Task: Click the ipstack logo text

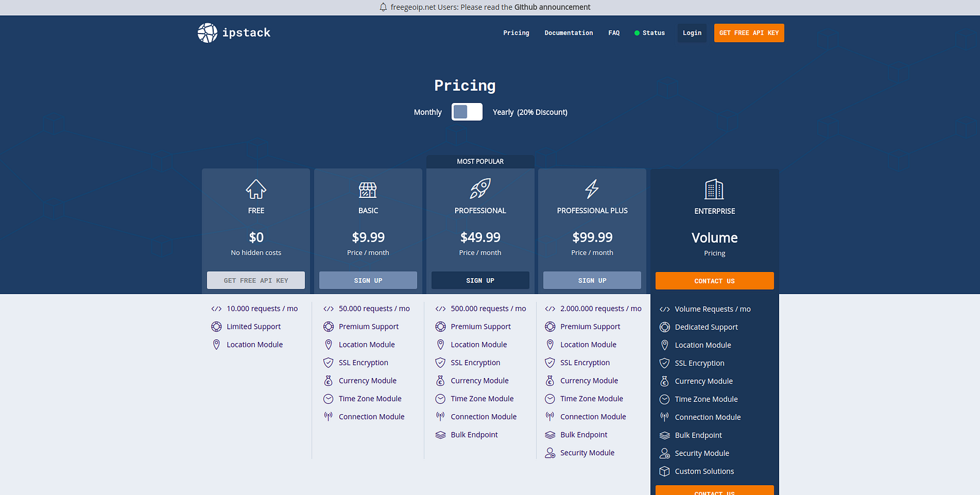Action: 246,33
